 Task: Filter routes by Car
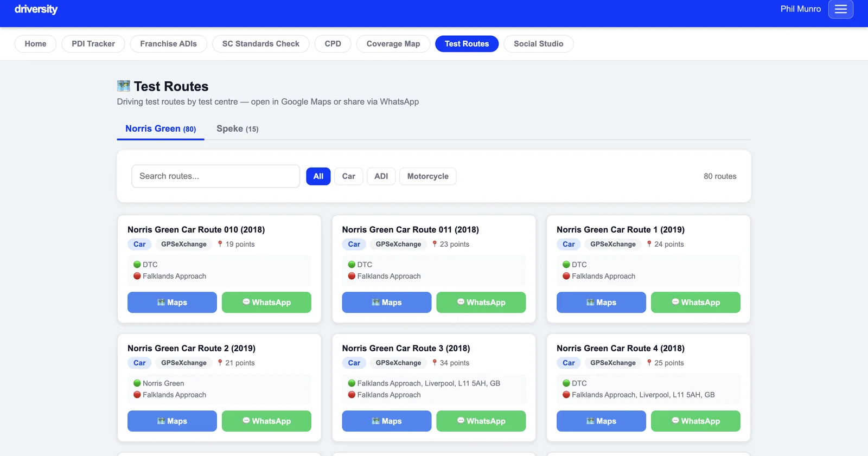tap(349, 176)
